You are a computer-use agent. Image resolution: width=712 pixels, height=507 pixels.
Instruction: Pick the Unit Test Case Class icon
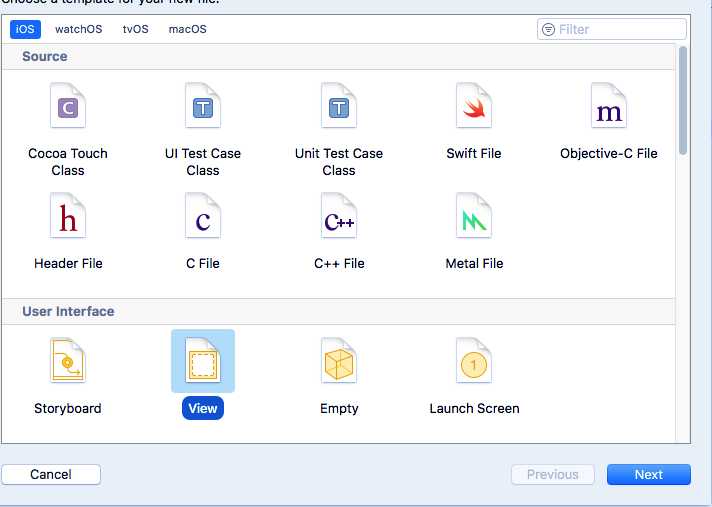click(x=339, y=105)
